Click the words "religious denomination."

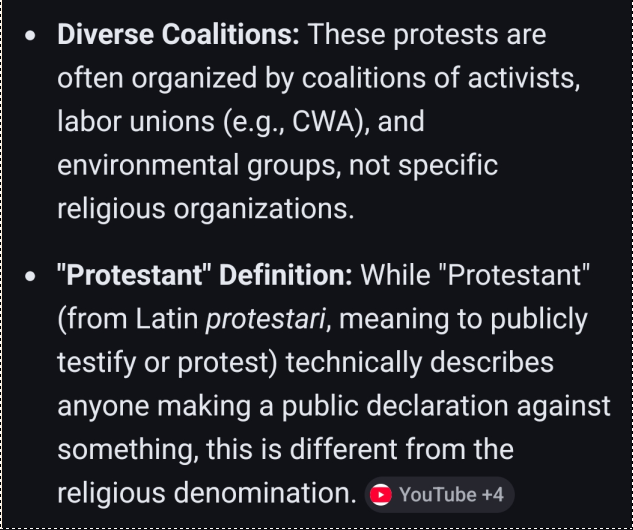pos(206,492)
